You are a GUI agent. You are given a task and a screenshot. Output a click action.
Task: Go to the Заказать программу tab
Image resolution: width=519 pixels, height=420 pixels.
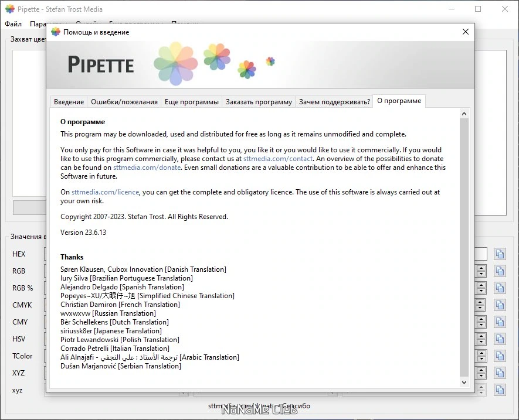pyautogui.click(x=259, y=102)
